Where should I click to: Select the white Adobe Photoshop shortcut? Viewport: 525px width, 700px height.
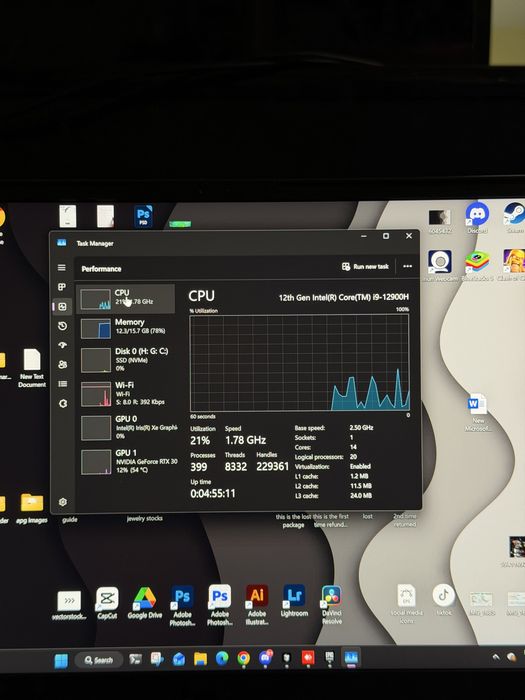point(220,605)
